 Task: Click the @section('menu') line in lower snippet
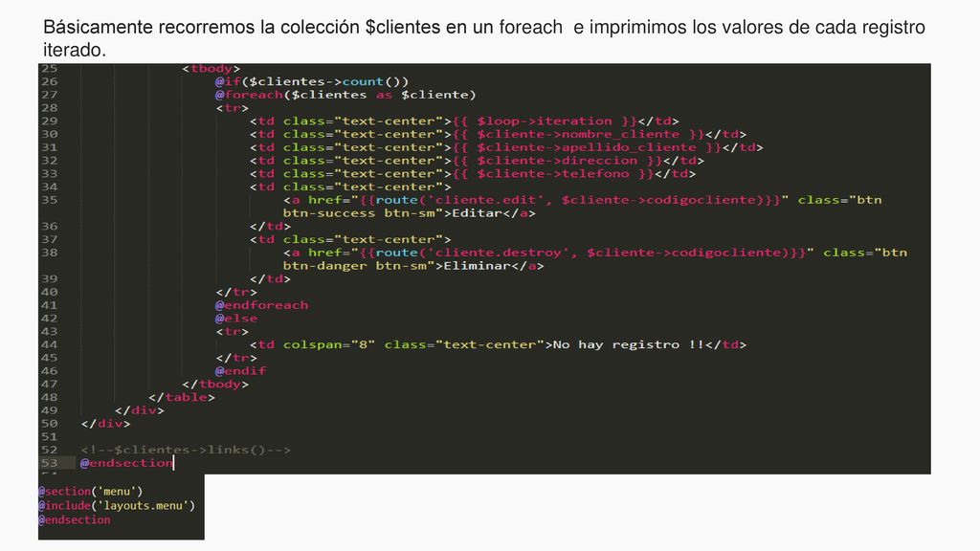[x=91, y=491]
